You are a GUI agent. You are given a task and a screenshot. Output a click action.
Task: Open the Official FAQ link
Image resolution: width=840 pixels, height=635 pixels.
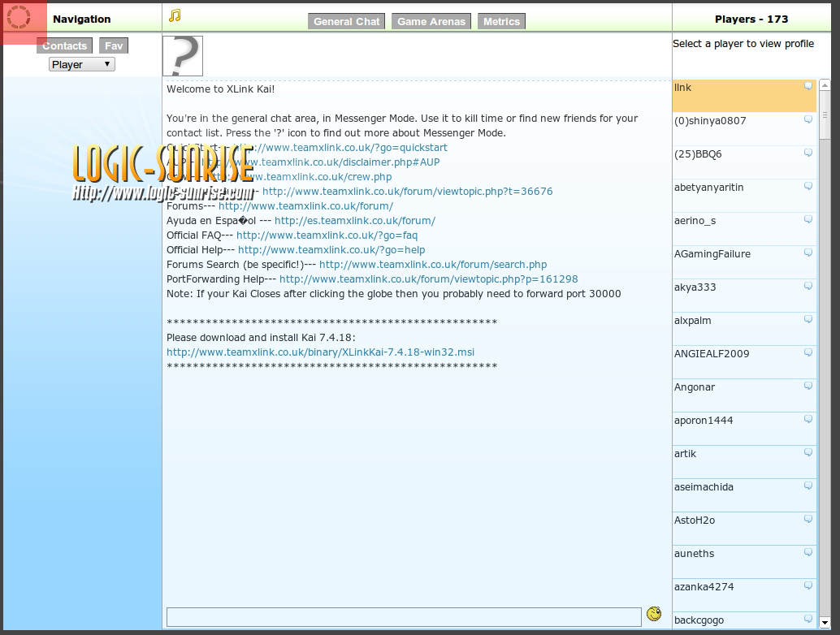[x=327, y=235]
